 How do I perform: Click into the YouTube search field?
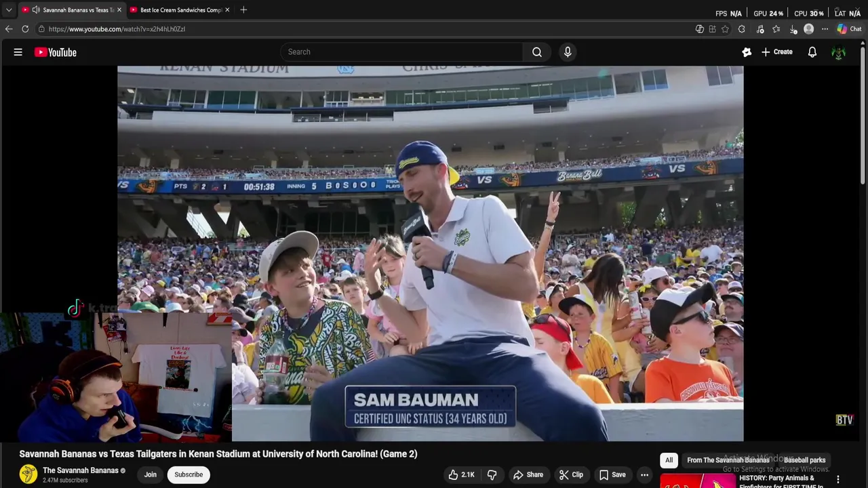coord(401,52)
